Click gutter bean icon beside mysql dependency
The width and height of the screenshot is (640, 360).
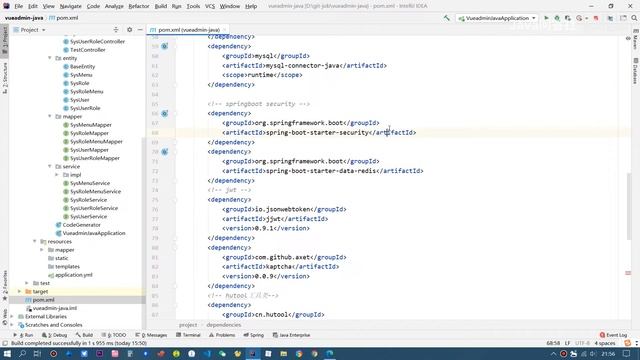point(164,46)
